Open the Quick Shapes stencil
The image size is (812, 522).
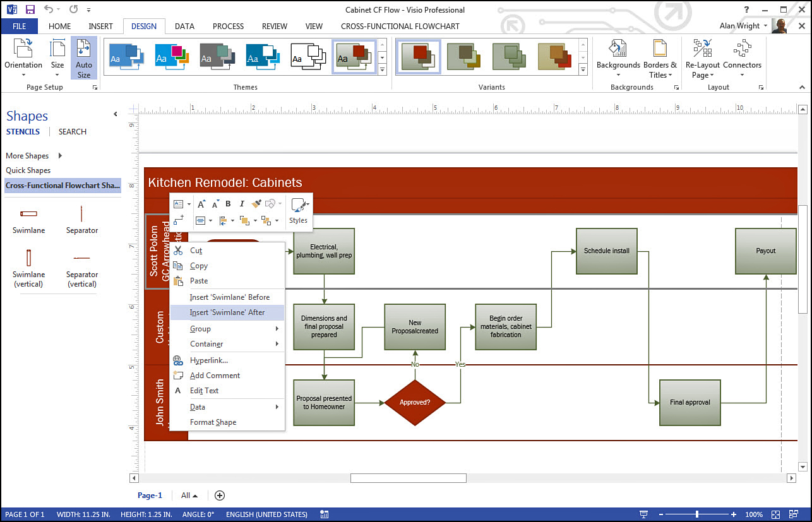tap(28, 170)
